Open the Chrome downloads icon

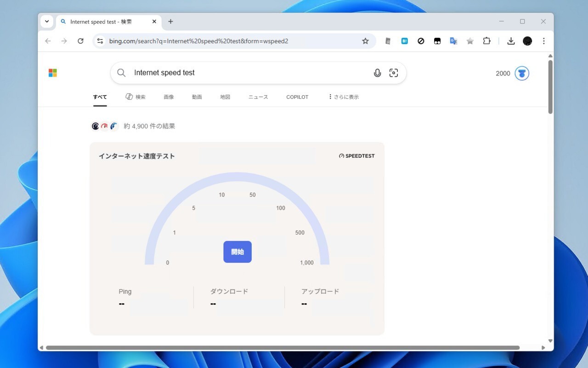point(511,41)
